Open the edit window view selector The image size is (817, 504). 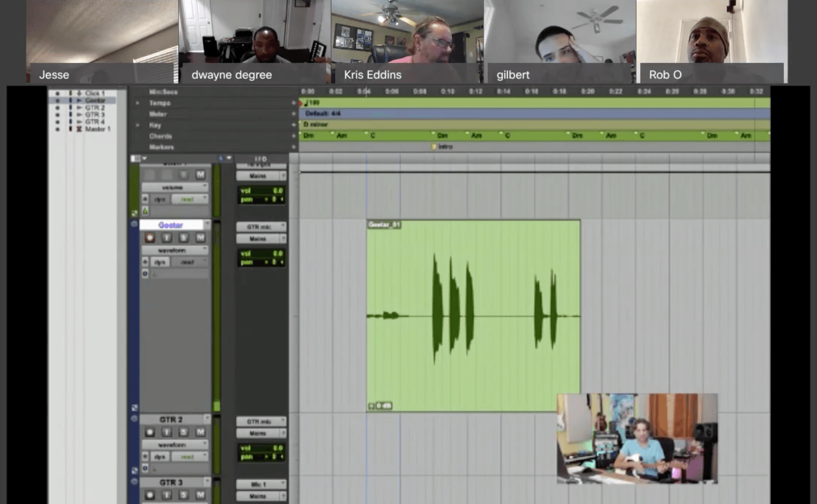coord(138,158)
